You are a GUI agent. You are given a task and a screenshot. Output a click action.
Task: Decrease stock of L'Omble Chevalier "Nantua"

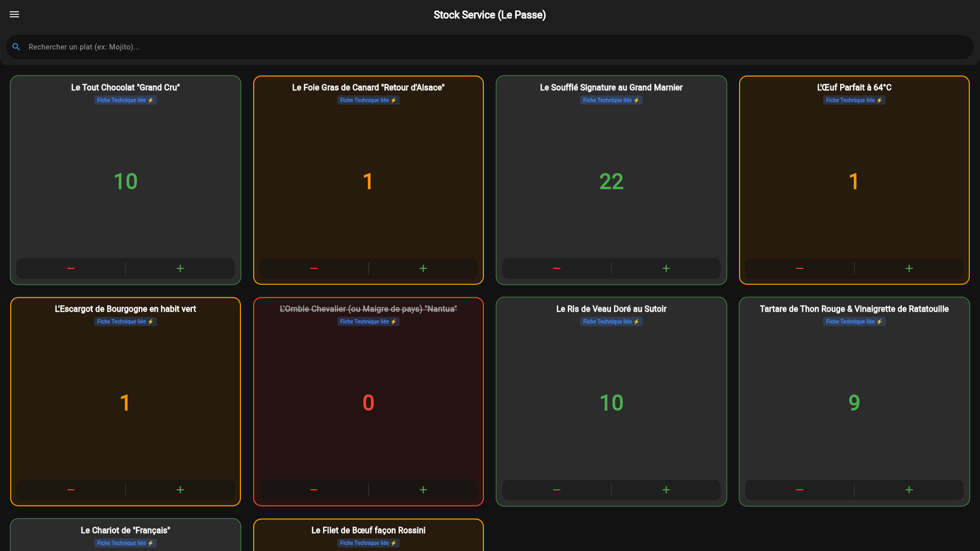point(314,490)
